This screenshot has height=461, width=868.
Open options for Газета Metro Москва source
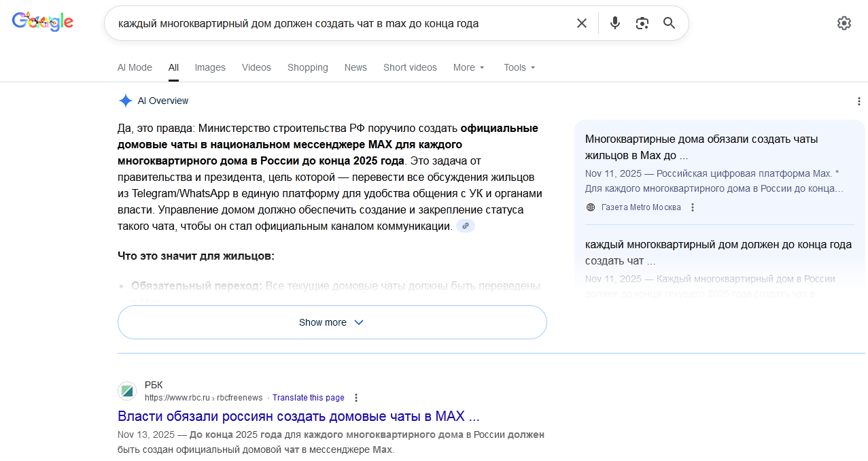click(x=693, y=207)
